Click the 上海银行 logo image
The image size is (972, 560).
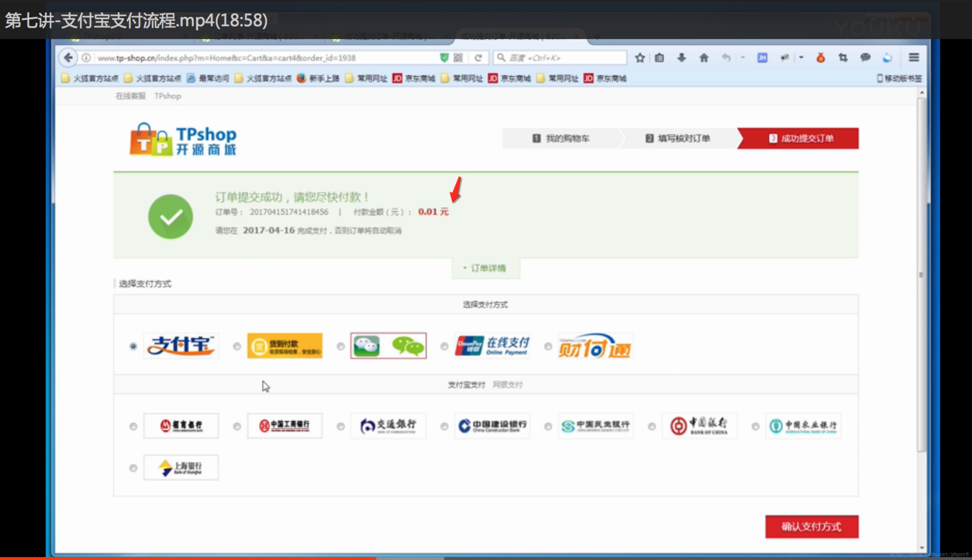tap(181, 467)
